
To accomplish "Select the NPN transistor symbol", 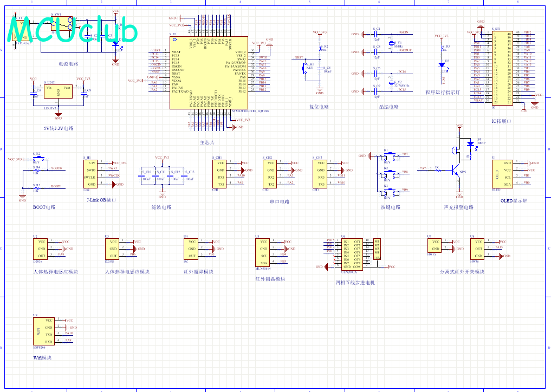I will pyautogui.click(x=456, y=172).
